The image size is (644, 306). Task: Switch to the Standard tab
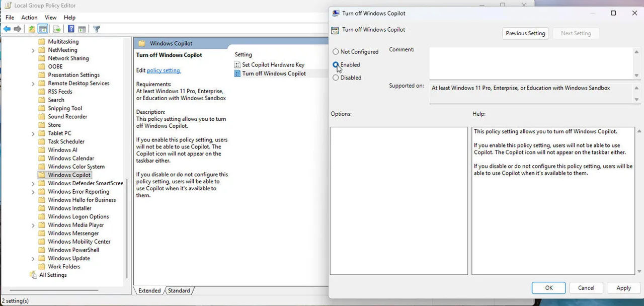pyautogui.click(x=179, y=290)
